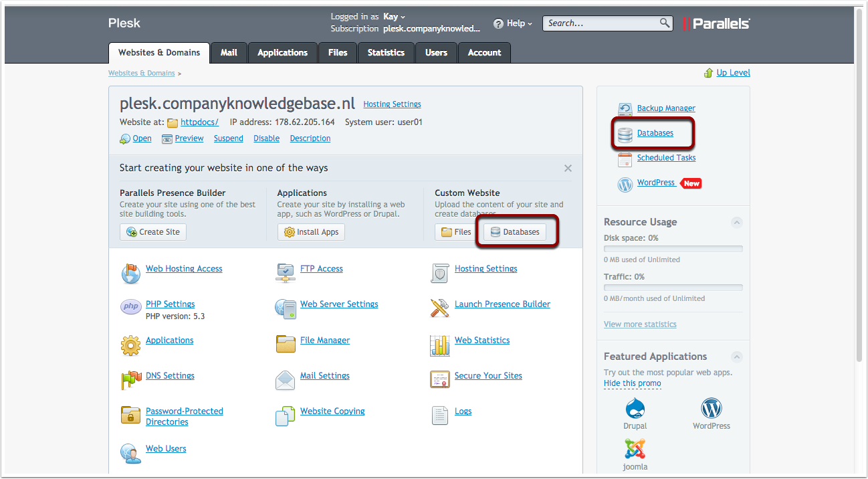Click the Suspend link
The height and width of the screenshot is (479, 868).
point(229,138)
